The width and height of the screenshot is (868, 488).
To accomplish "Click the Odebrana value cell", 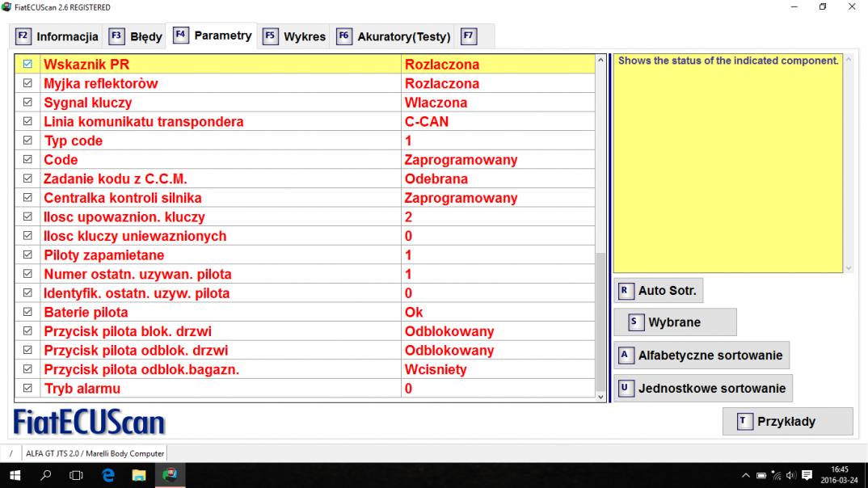I will 498,179.
